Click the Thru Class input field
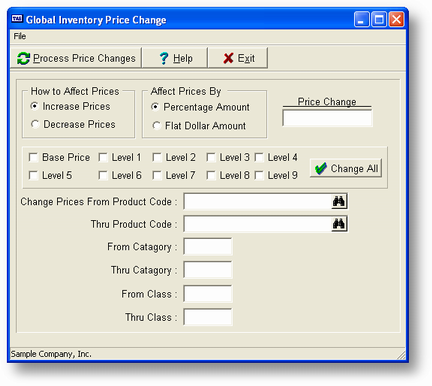432x386 pixels. point(207,317)
